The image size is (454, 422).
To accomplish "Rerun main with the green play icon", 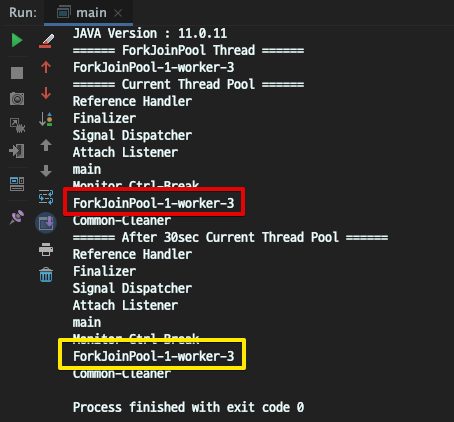I will point(17,40).
